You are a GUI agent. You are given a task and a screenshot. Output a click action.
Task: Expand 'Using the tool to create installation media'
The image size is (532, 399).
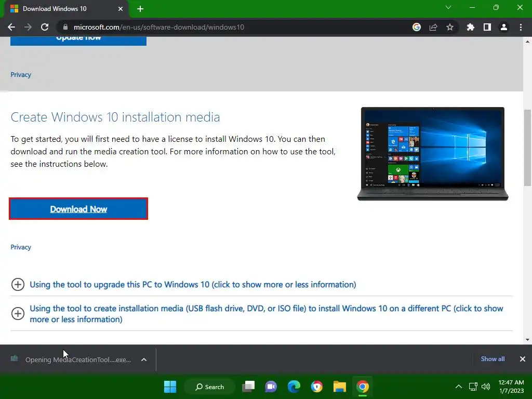(267, 314)
